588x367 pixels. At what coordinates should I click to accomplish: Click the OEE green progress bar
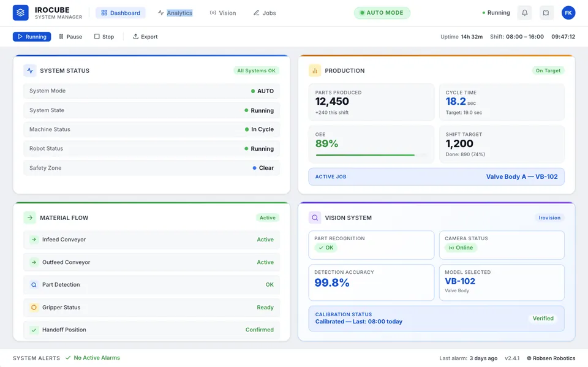point(365,155)
